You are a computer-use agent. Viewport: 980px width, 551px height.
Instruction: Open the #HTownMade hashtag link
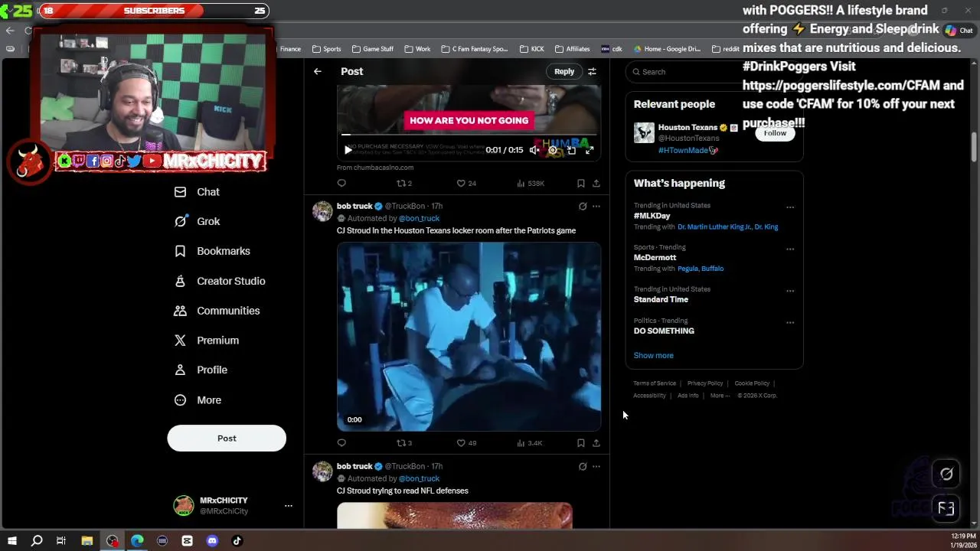pos(688,151)
